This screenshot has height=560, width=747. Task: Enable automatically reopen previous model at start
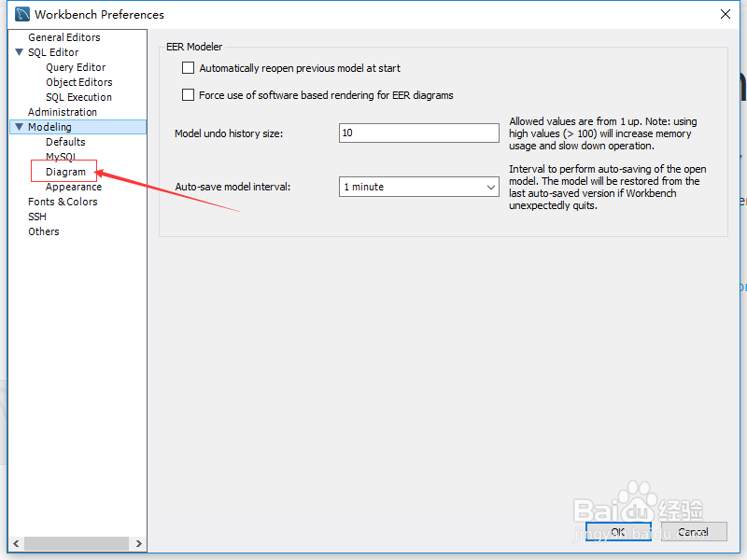pos(189,67)
